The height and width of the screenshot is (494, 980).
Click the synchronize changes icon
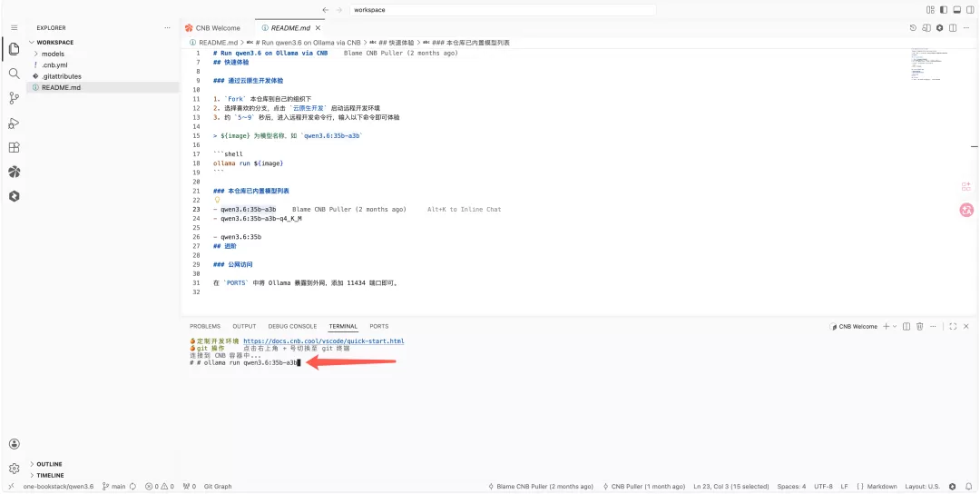(133, 487)
